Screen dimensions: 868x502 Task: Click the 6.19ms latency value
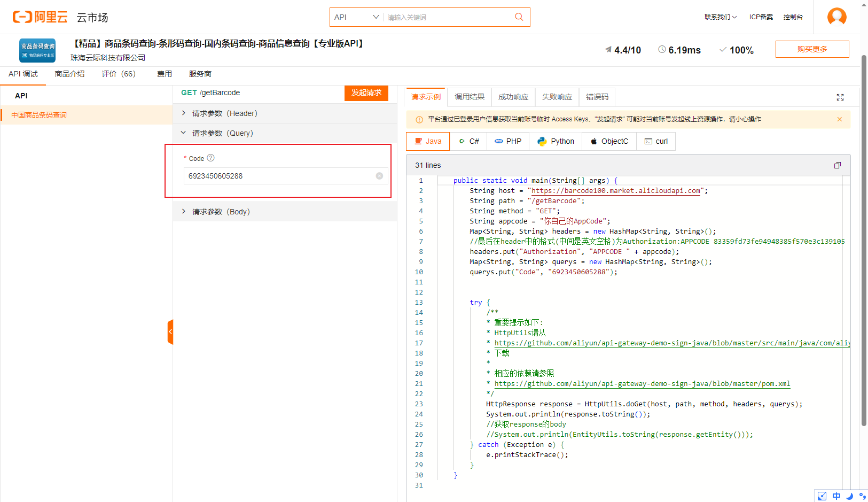[x=685, y=50]
